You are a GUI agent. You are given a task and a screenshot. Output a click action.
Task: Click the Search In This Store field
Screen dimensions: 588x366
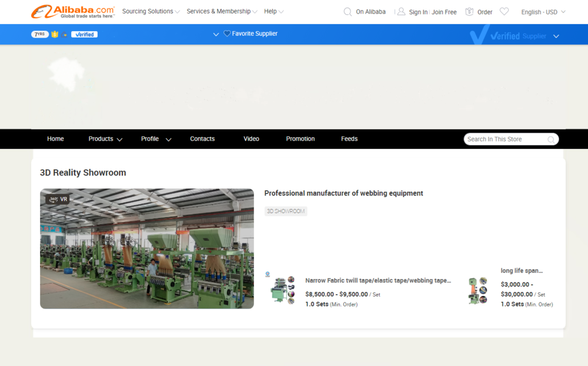click(506, 139)
